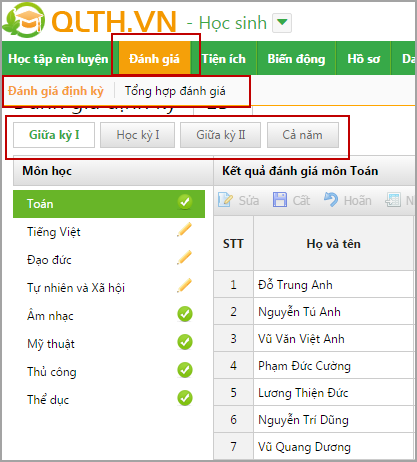
Task: Open the Biến động menu
Action: coord(296,59)
